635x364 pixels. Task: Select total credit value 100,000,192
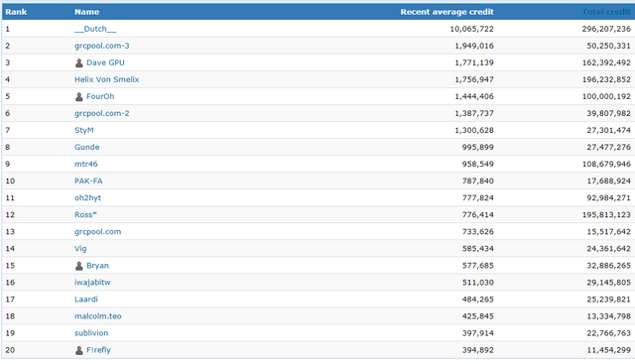[x=606, y=97]
